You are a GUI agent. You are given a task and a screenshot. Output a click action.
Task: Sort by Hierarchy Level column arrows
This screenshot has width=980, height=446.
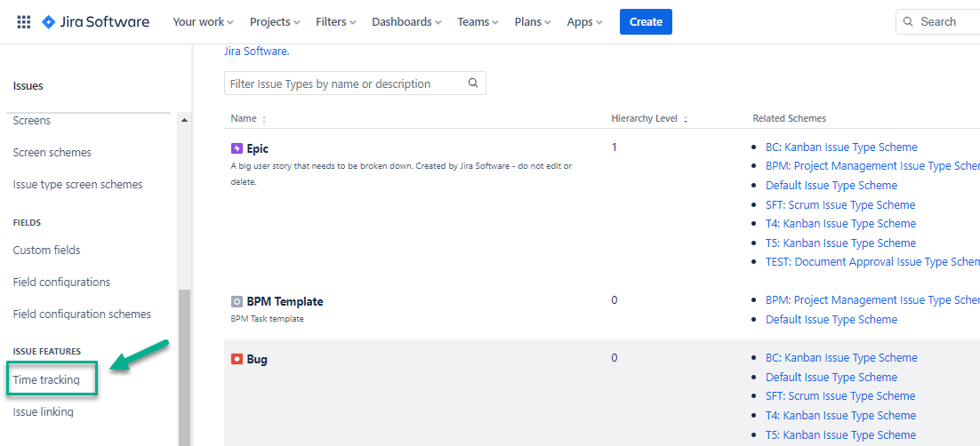(685, 119)
